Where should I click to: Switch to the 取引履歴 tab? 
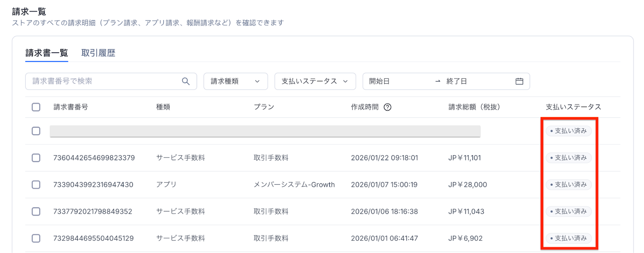tap(98, 53)
